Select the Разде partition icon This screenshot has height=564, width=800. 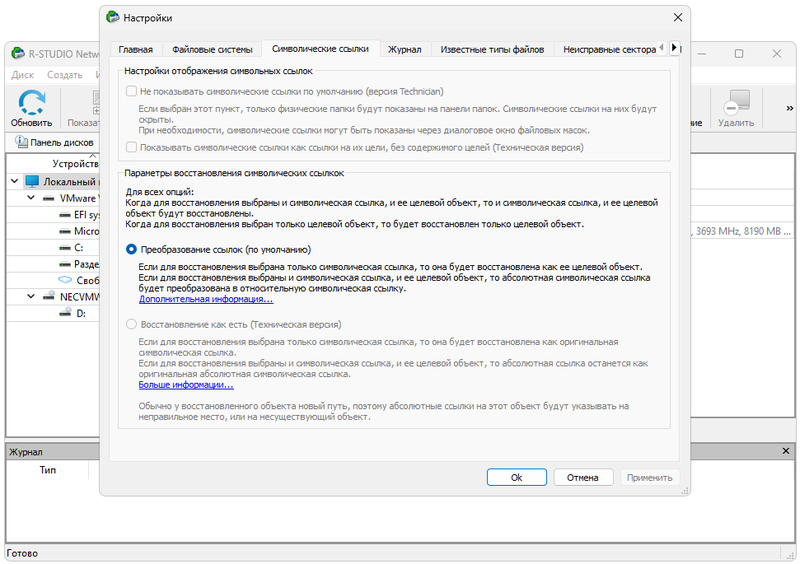point(65,264)
